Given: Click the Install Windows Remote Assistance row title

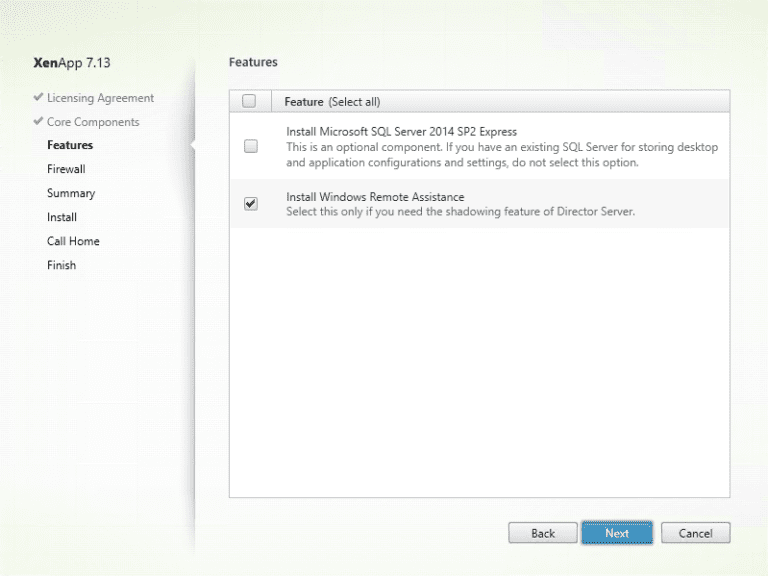Looking at the screenshot, I should point(375,197).
